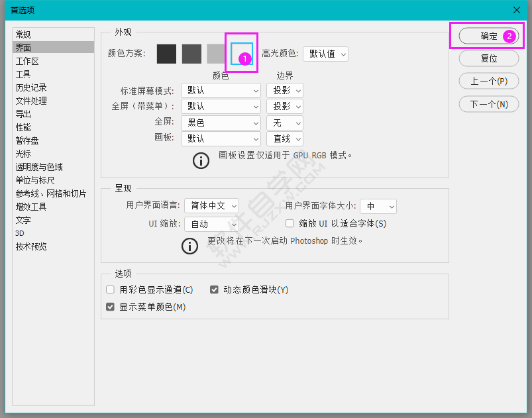
Task: Disable the 显示菜单颜色 checkbox
Action: pyautogui.click(x=110, y=307)
